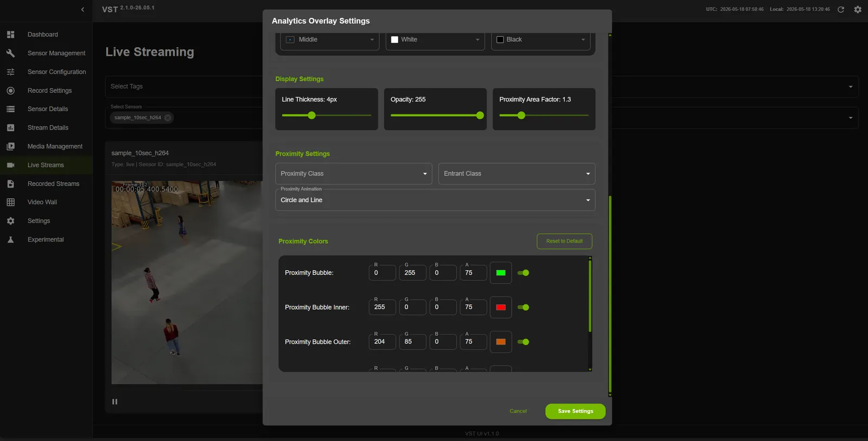The width and height of the screenshot is (868, 441).
Task: Click the Record Settings circle icon
Action: point(10,91)
